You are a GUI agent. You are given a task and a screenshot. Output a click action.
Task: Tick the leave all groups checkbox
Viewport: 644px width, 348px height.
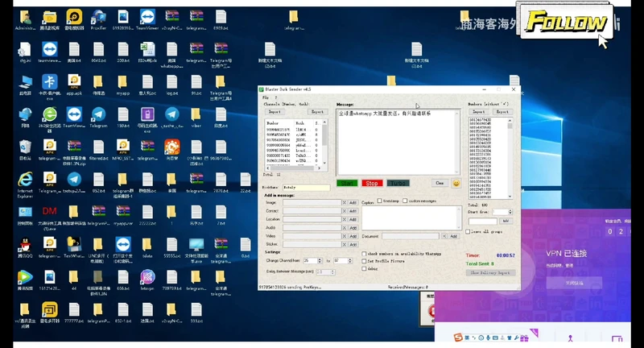(x=468, y=232)
